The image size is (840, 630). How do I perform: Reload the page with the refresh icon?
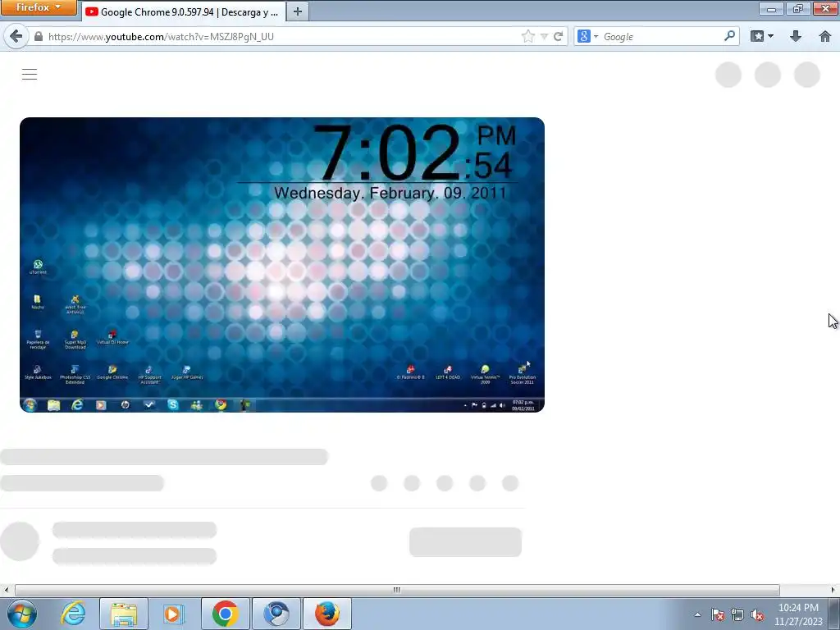558,36
